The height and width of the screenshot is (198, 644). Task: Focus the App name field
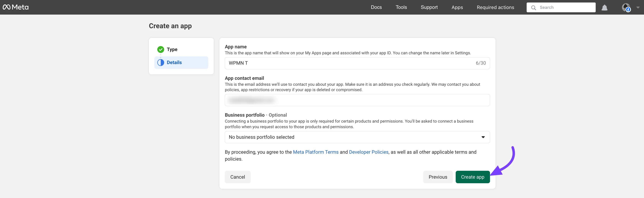(x=350, y=63)
